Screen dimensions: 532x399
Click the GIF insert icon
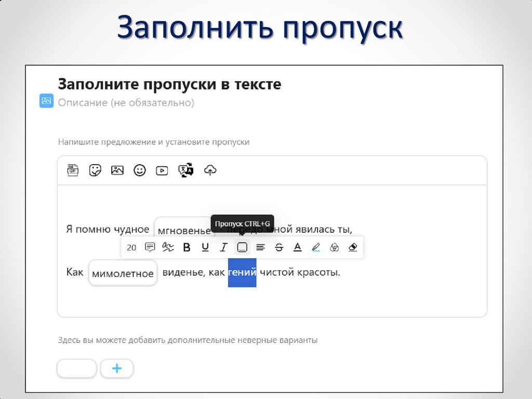point(73,170)
